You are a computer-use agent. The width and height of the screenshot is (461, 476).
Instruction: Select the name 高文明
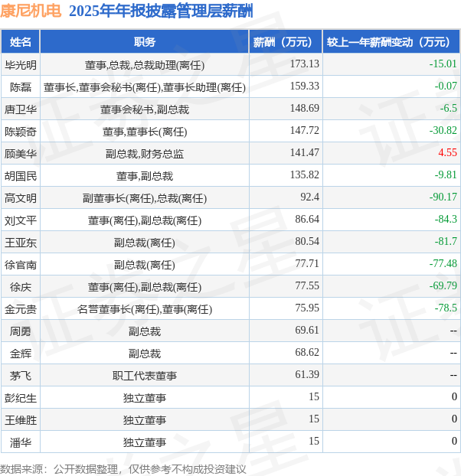pos(21,198)
